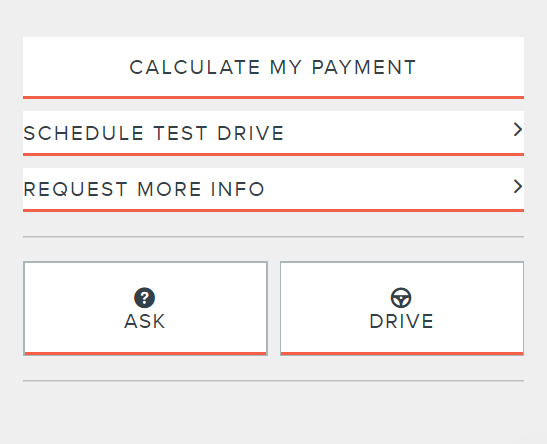The width and height of the screenshot is (547, 444).
Task: Click the orange underline of the ASK tile
Action: pos(145,354)
